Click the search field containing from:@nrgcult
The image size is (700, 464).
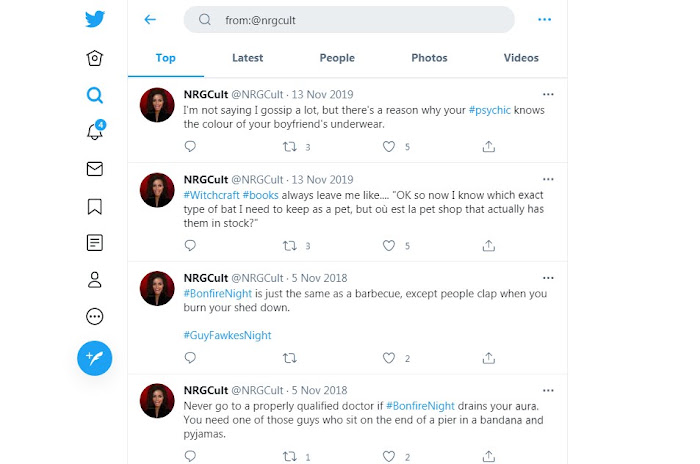pos(349,20)
